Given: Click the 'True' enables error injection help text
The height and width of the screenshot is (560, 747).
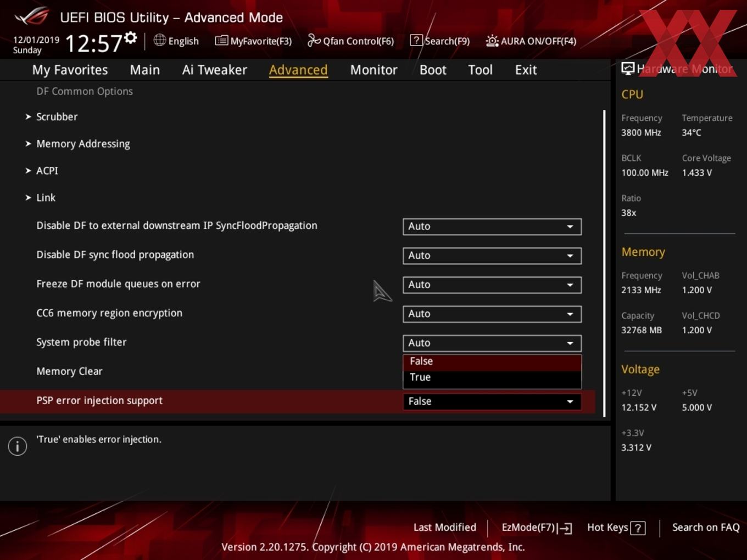Looking at the screenshot, I should coord(99,439).
